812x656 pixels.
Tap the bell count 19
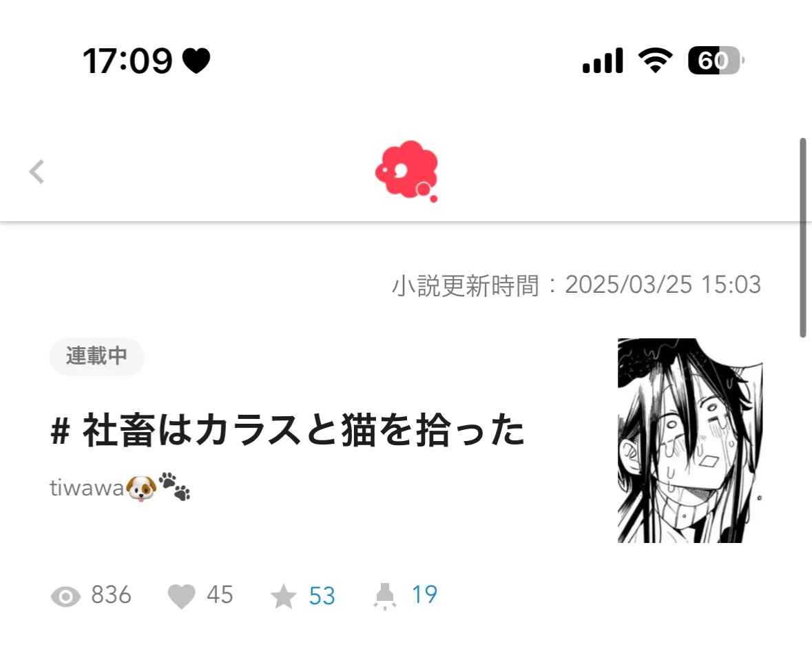424,595
